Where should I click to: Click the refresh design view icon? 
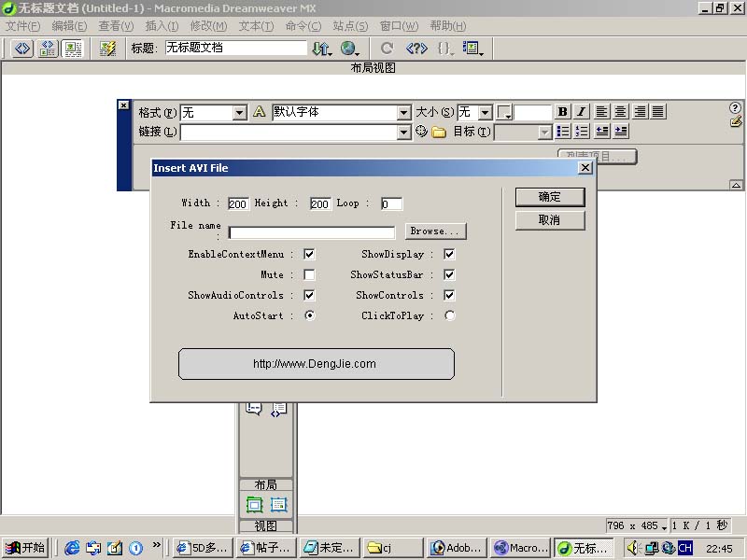[x=387, y=49]
